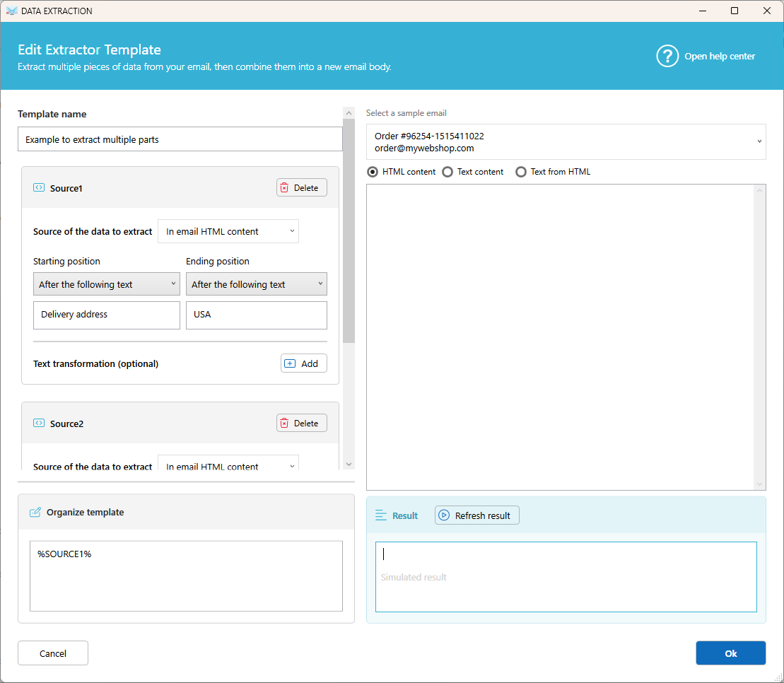Click the Simulated result text box
The image size is (784, 683).
tap(566, 577)
